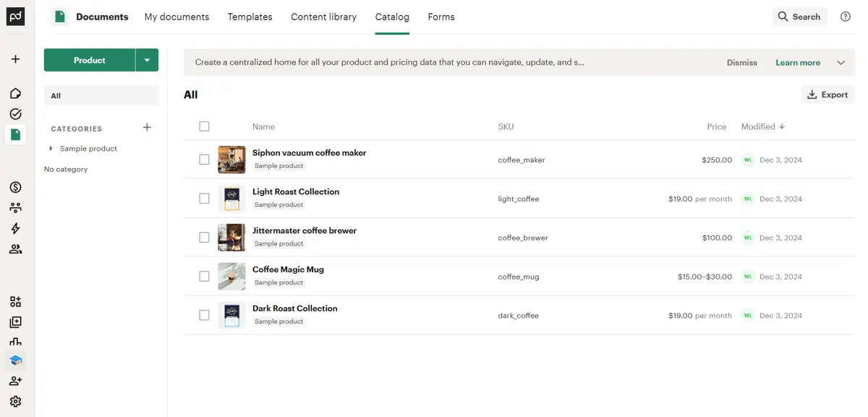The height and width of the screenshot is (417, 868).
Task: Sort by the SKU column header
Action: pyautogui.click(x=506, y=127)
